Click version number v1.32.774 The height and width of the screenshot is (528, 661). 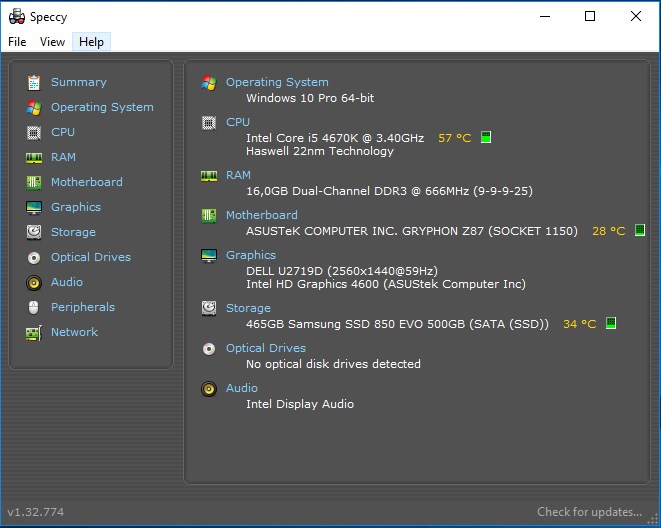coord(36,512)
